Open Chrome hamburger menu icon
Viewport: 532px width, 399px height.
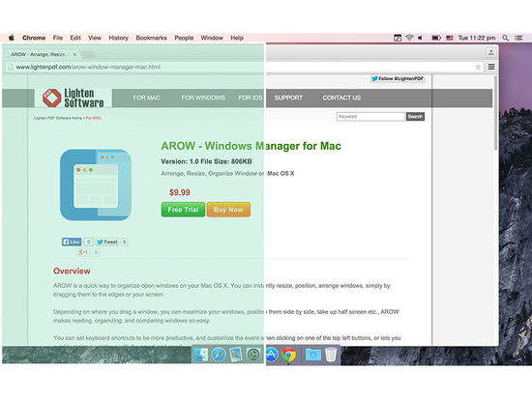click(x=491, y=67)
